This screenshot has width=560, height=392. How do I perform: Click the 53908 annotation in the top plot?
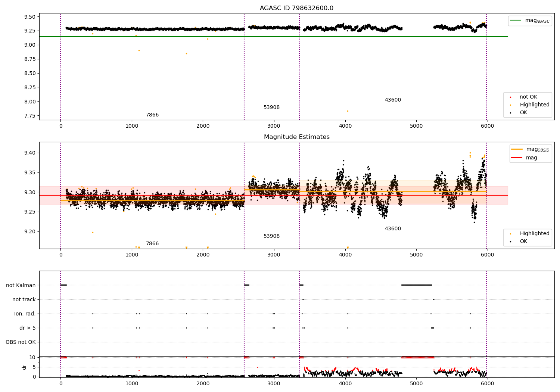coord(271,108)
